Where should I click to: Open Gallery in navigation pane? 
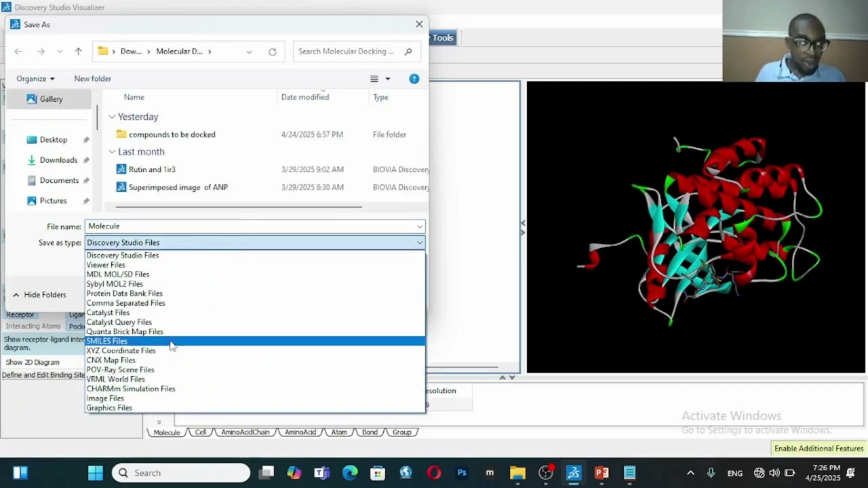[x=49, y=99]
